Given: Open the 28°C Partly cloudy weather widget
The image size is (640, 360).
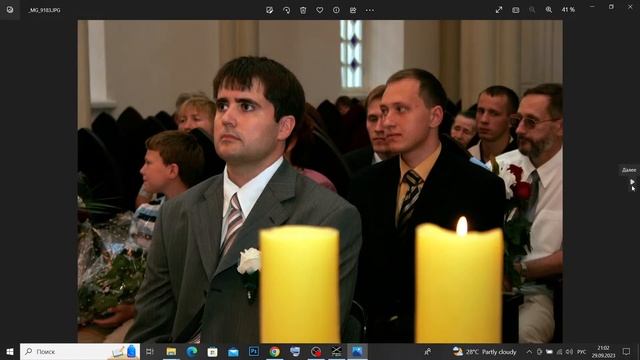Looking at the screenshot, I should click(x=484, y=351).
